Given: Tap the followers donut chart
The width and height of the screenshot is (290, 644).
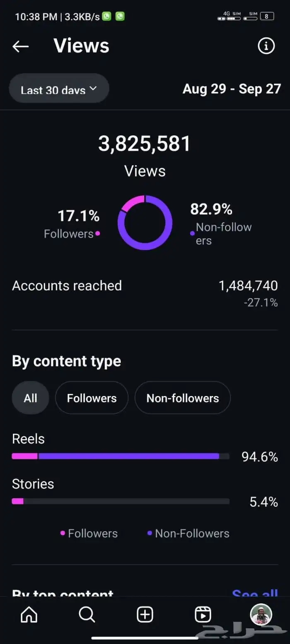Looking at the screenshot, I should (x=145, y=223).
